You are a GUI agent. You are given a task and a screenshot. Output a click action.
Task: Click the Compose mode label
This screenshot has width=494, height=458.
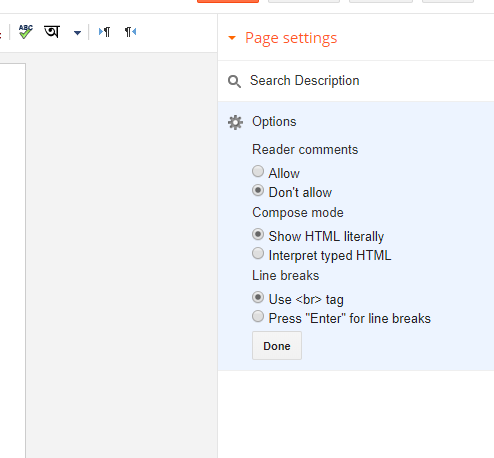coord(298,213)
